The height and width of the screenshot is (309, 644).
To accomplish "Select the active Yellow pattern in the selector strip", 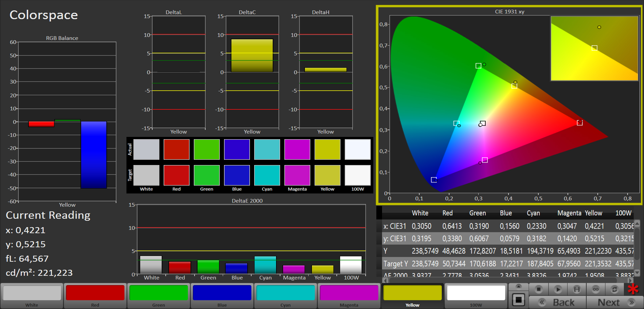I will [x=412, y=296].
